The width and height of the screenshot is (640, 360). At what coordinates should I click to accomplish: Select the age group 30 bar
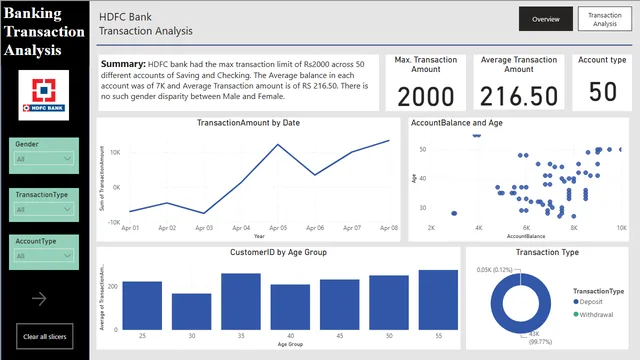[x=191, y=311]
